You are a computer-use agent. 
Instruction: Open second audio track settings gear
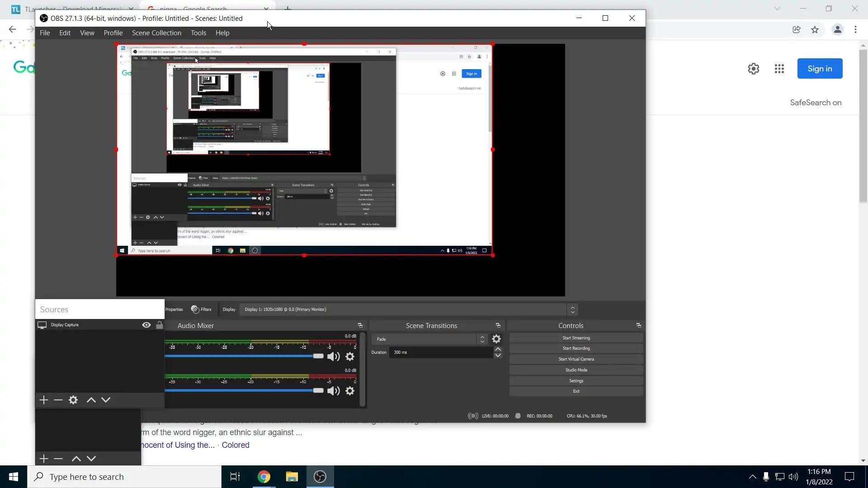pos(350,391)
